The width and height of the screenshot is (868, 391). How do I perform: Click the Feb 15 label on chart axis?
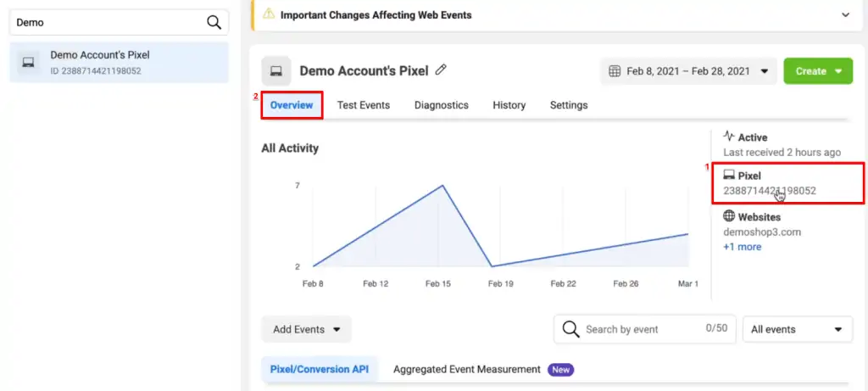pyautogui.click(x=438, y=283)
